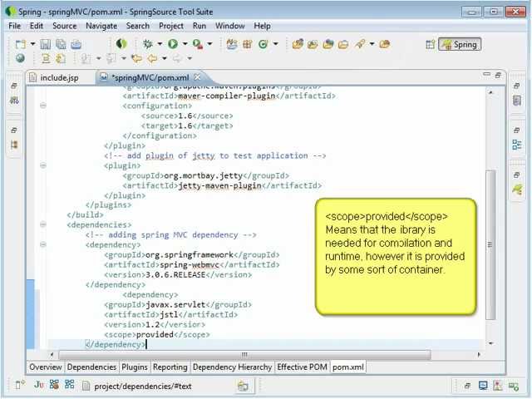Open the Source menu
This screenshot has height=399, width=532.
pos(65,26)
